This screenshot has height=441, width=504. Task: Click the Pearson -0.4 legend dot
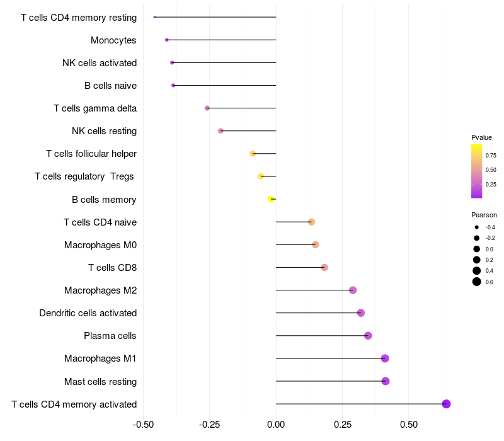(x=477, y=227)
